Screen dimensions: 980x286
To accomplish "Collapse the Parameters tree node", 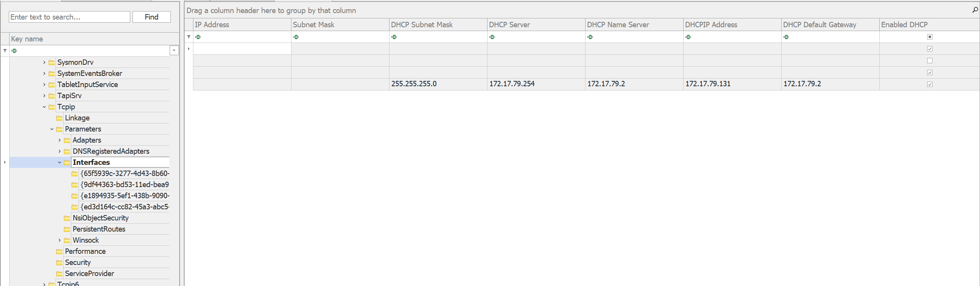I will click(52, 129).
